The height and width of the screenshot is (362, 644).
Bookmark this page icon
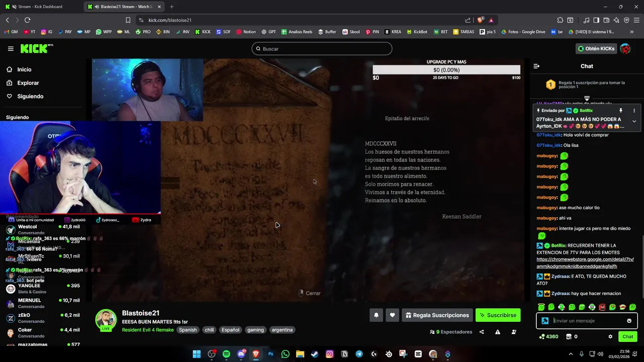tap(128, 20)
